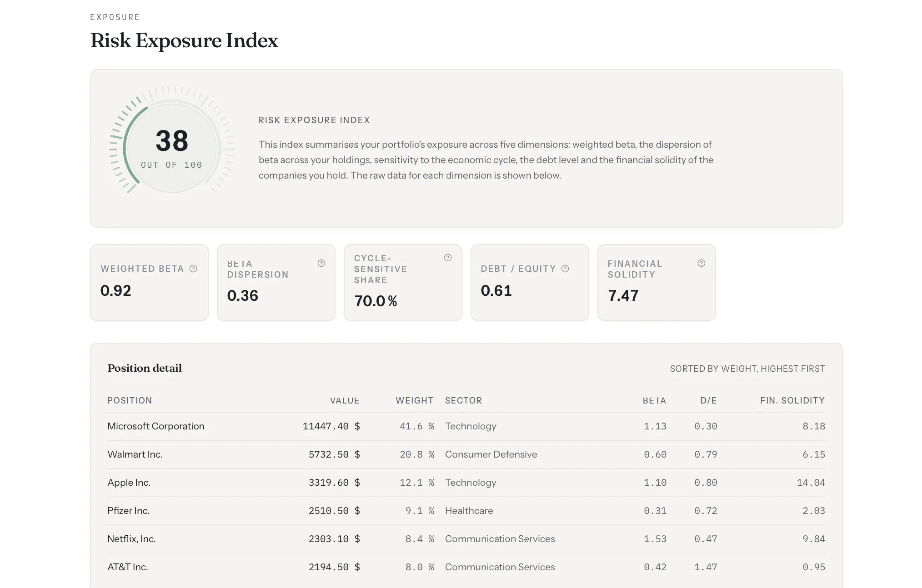Select the Microsoft Corporation row name
The height and width of the screenshot is (588, 922).
click(x=156, y=426)
